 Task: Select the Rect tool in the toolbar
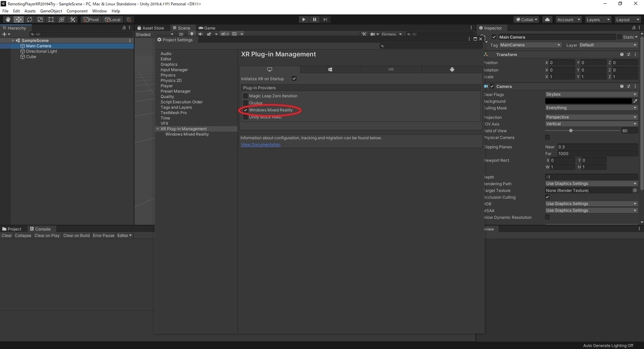[50, 19]
